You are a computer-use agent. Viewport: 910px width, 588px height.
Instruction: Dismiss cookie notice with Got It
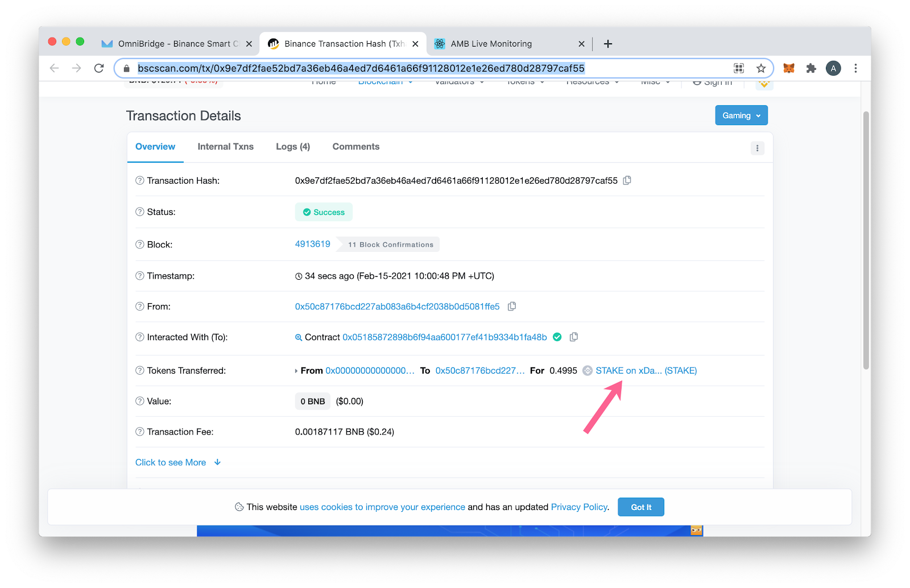pos(641,507)
